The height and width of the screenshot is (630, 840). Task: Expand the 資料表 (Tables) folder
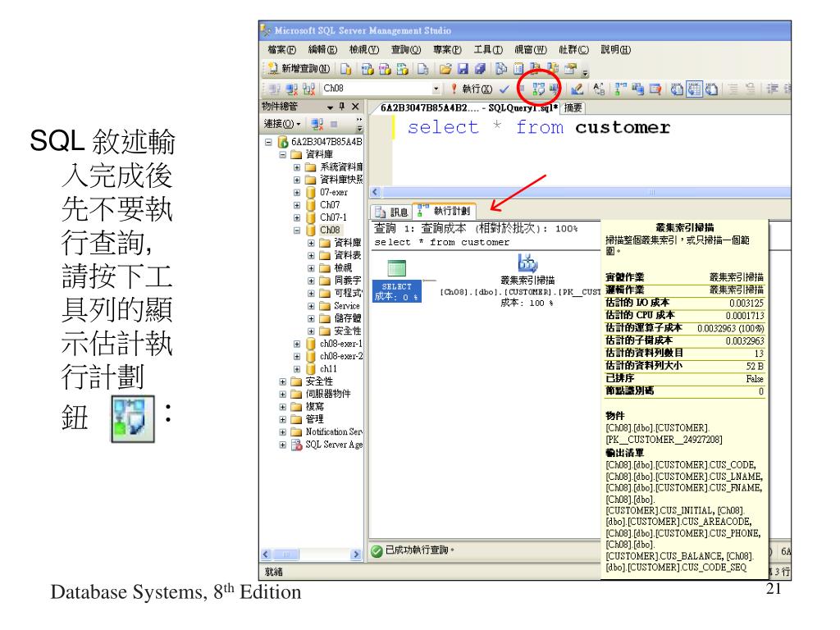[x=311, y=256]
